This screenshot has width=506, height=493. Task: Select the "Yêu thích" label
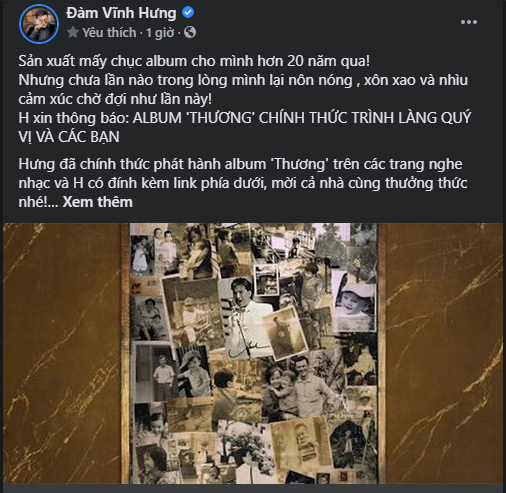click(x=109, y=33)
